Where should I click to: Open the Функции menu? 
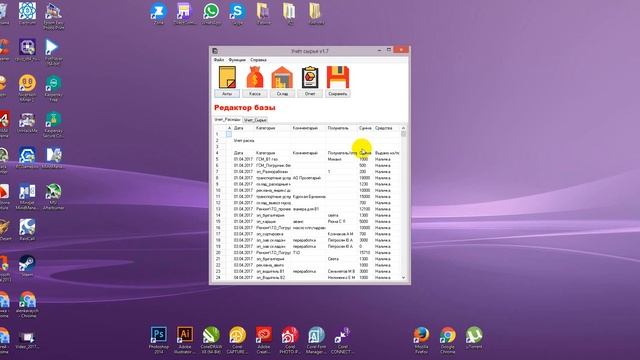(237, 60)
